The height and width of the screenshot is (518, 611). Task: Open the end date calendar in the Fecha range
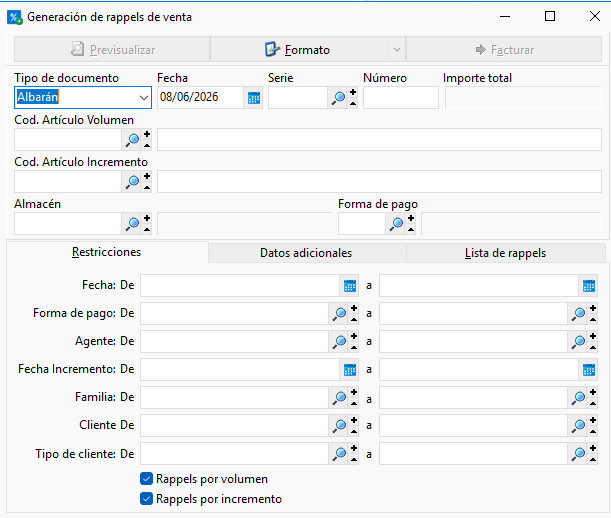(588, 286)
